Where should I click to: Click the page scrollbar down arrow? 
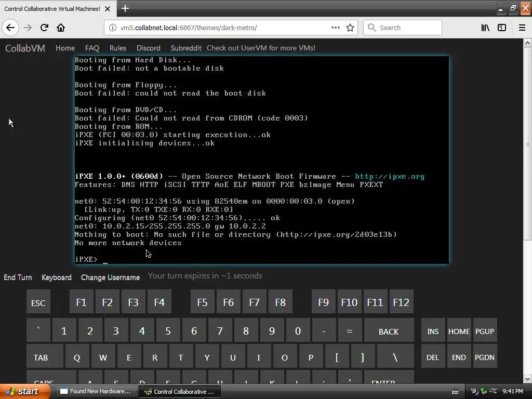[x=528, y=378]
